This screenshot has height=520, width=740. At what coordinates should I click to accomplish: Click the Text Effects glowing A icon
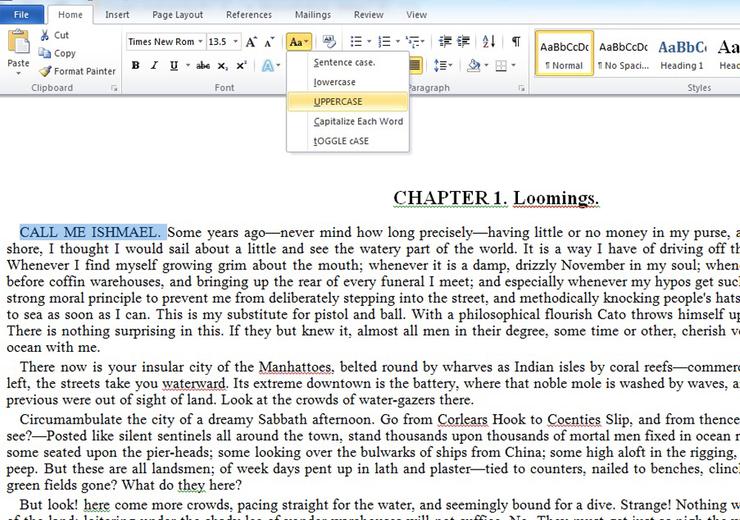pos(268,65)
